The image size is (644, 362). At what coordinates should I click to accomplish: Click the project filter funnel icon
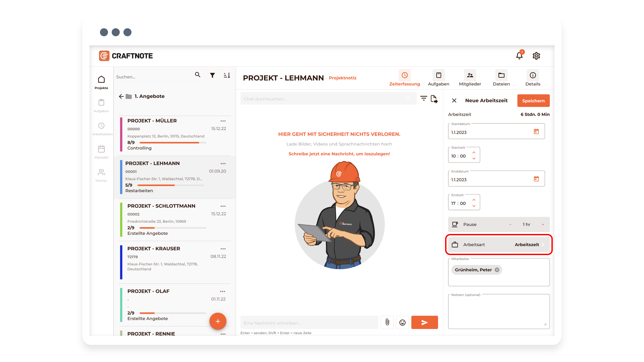pyautogui.click(x=212, y=75)
